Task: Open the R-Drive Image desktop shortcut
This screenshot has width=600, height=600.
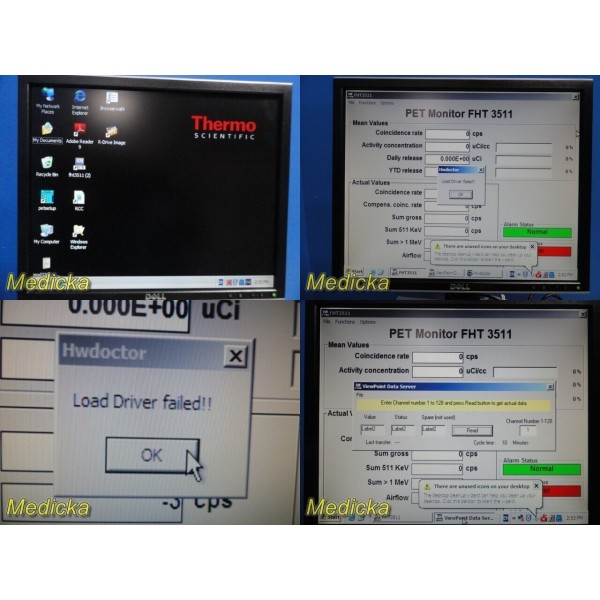Action: [111, 135]
